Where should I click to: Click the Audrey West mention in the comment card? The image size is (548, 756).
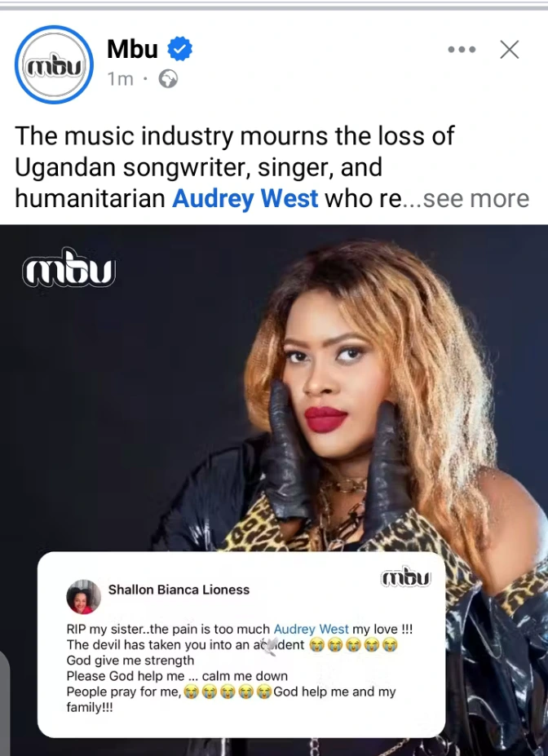311,630
